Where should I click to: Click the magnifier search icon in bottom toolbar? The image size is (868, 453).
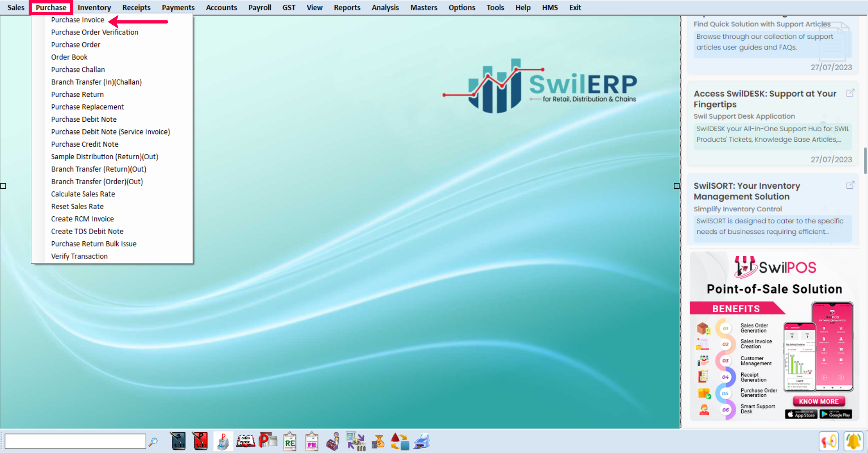click(153, 441)
